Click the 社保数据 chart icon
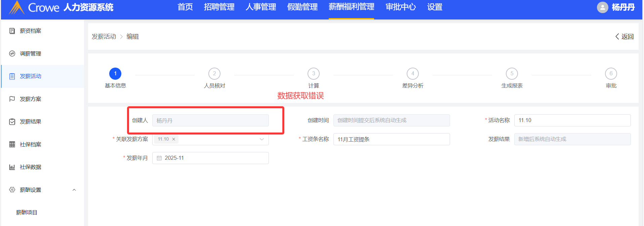Image resolution: width=644 pixels, height=226 pixels. pyautogui.click(x=12, y=167)
